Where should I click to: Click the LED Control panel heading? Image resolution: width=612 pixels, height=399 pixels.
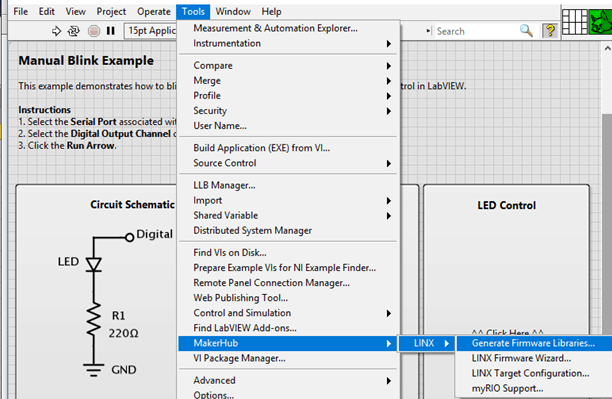(x=507, y=205)
